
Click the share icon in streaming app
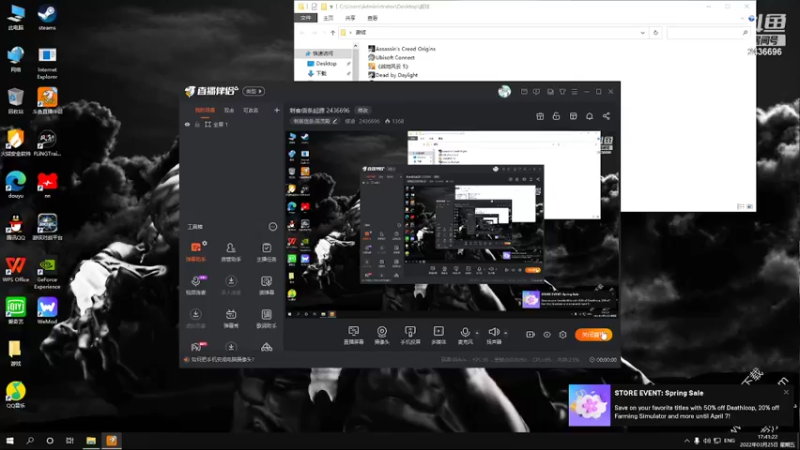pyautogui.click(x=606, y=116)
